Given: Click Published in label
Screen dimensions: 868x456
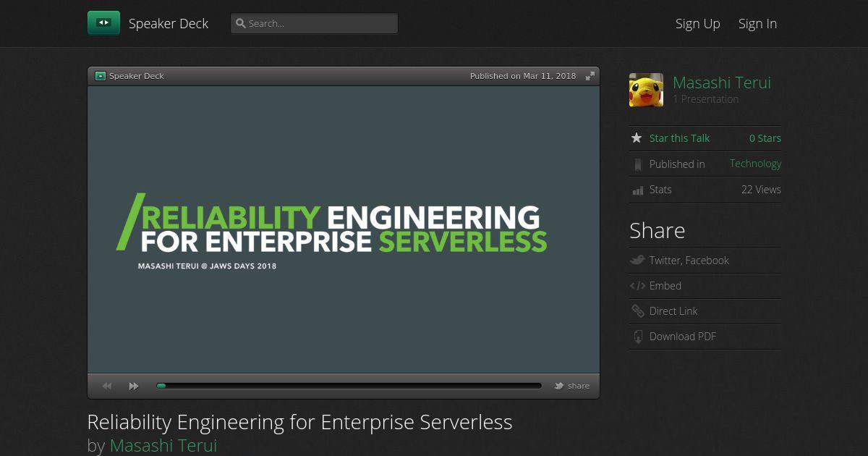Looking at the screenshot, I should coord(677,164).
